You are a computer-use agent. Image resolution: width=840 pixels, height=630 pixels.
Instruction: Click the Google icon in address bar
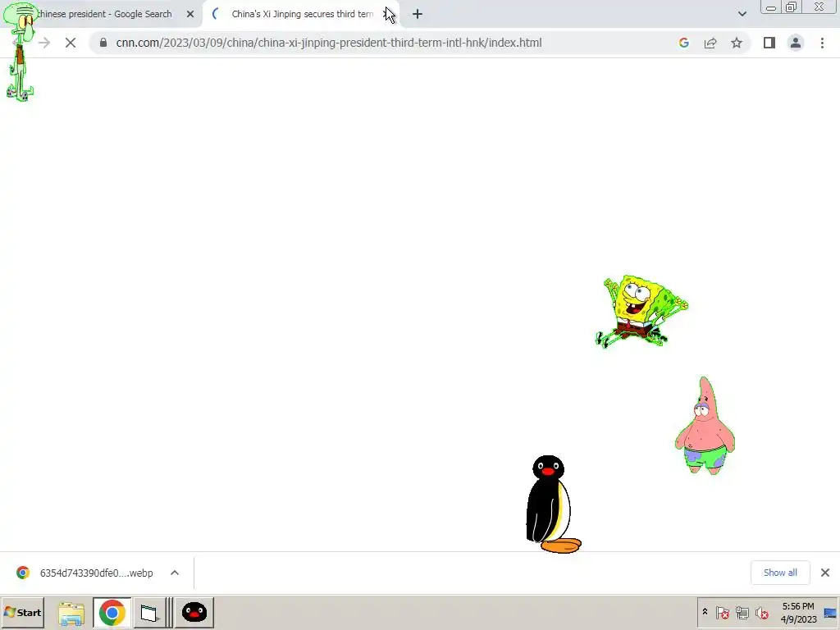(683, 43)
